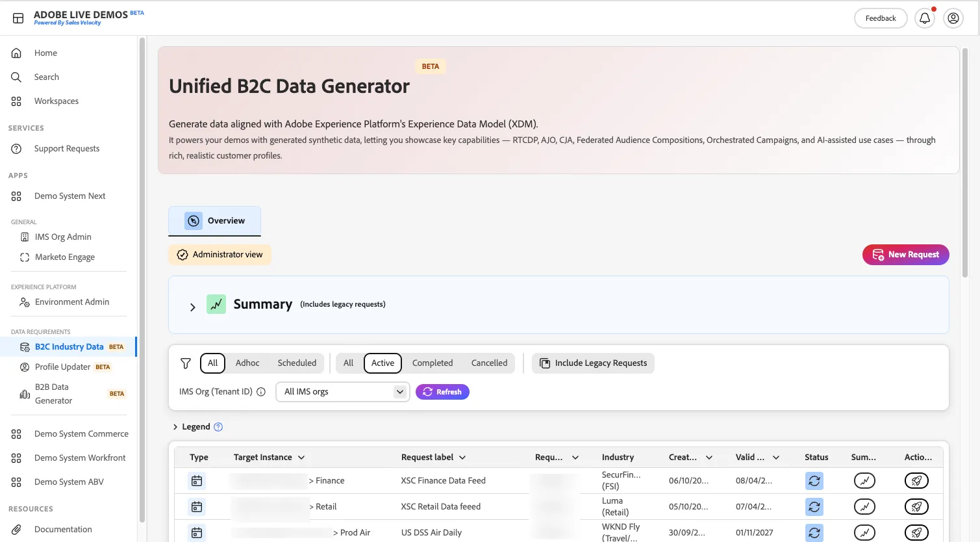Viewport: 980px width, 542px height.
Task: Filter requests by Scheduled type
Action: click(297, 363)
